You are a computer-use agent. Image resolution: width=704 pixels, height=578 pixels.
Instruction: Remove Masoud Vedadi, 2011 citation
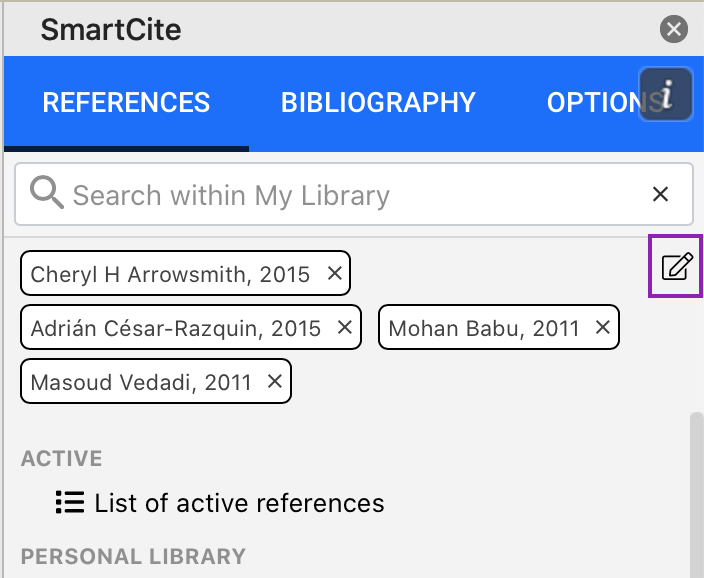point(275,381)
